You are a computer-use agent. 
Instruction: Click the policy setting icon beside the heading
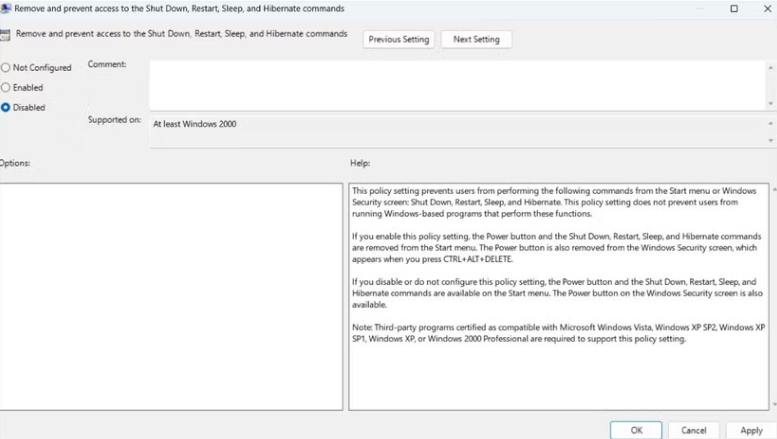pos(6,35)
